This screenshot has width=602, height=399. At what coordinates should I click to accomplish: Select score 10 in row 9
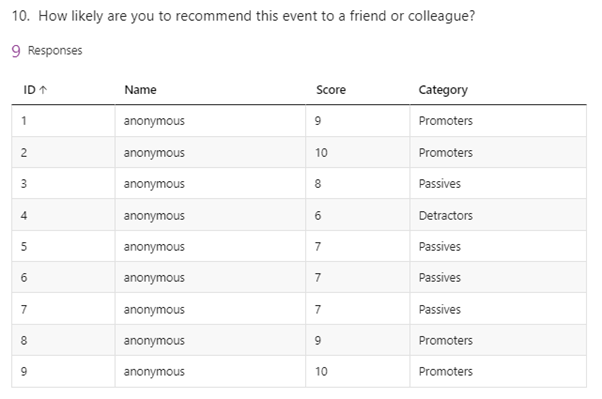pyautogui.click(x=321, y=372)
